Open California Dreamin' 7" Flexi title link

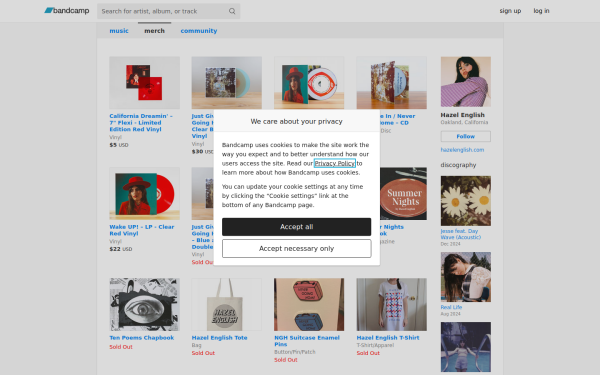coord(141,122)
